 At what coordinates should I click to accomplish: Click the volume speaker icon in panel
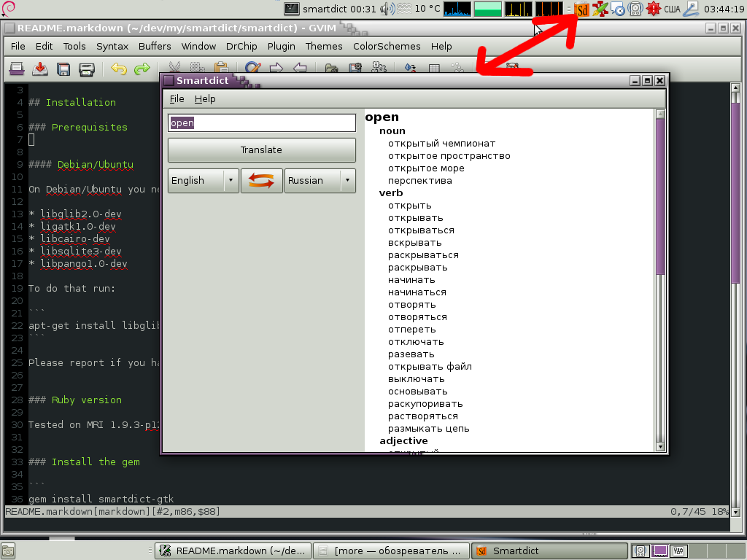pos(387,9)
